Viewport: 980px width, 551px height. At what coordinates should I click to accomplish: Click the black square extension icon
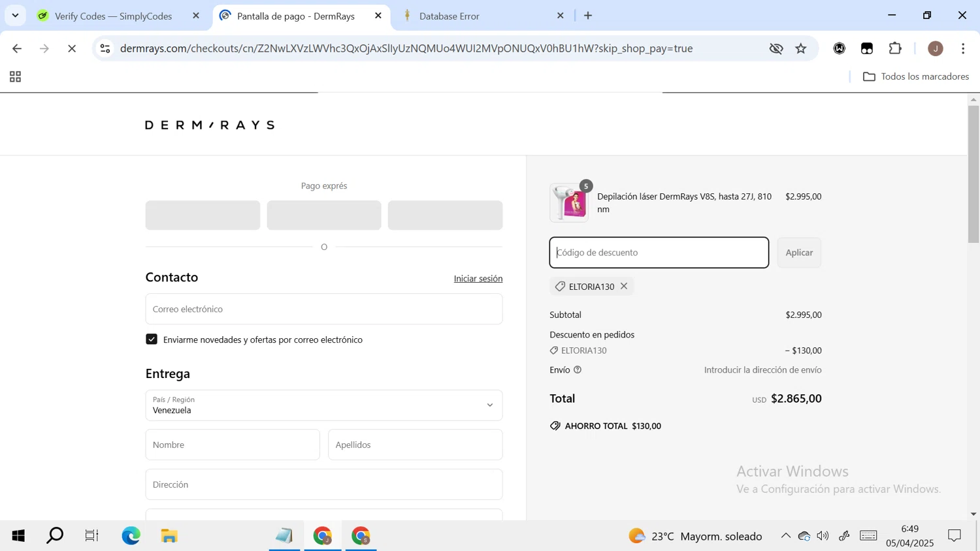867,48
